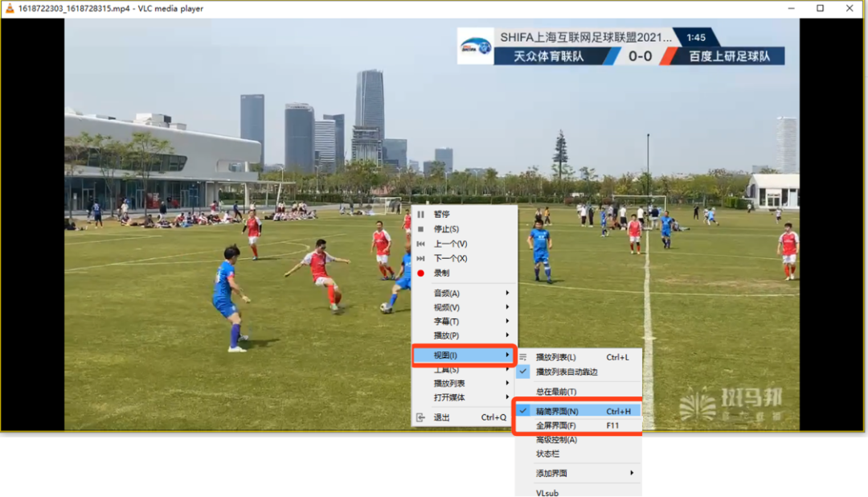Expand the 视频(V) submenu

(x=465, y=307)
